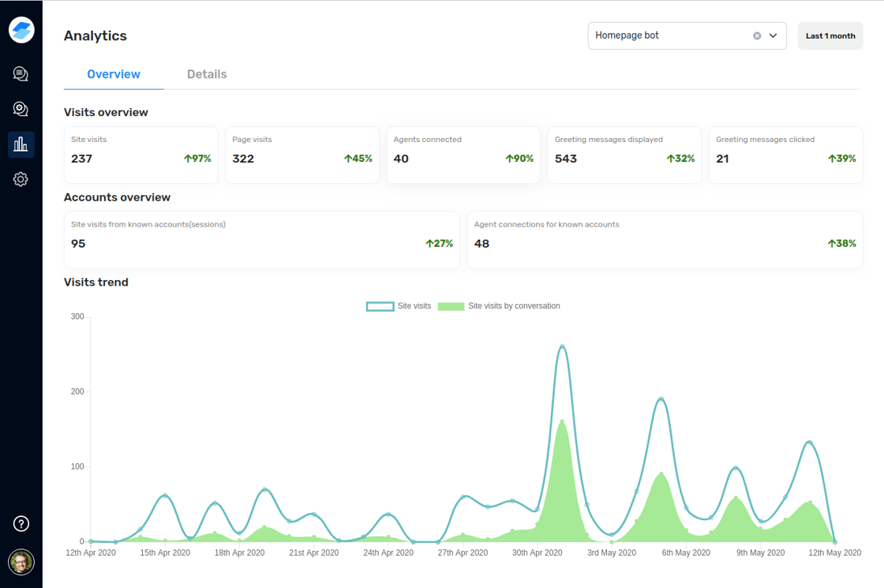The image size is (884, 588).
Task: Switch to the Overview tab
Action: tap(114, 74)
